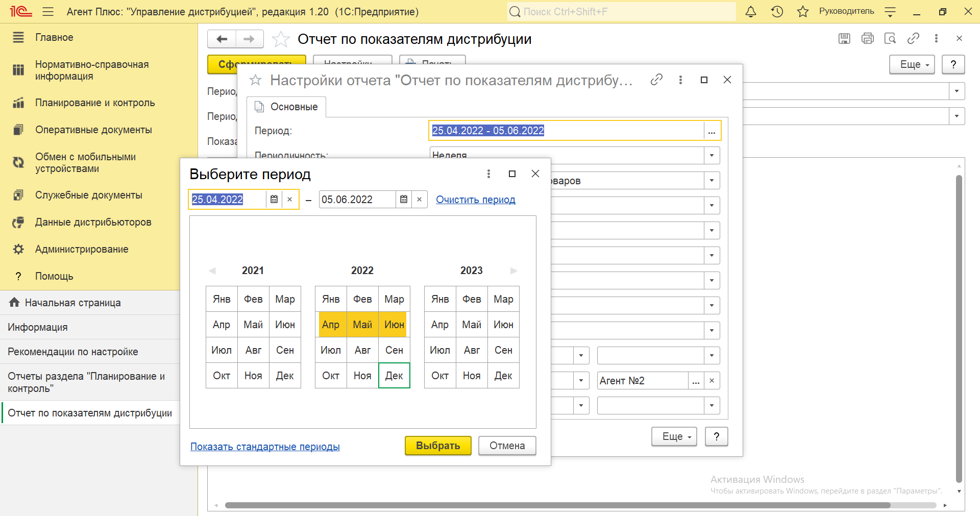The width and height of the screenshot is (980, 516).
Task: Clear the Агент №2 field
Action: [712, 381]
